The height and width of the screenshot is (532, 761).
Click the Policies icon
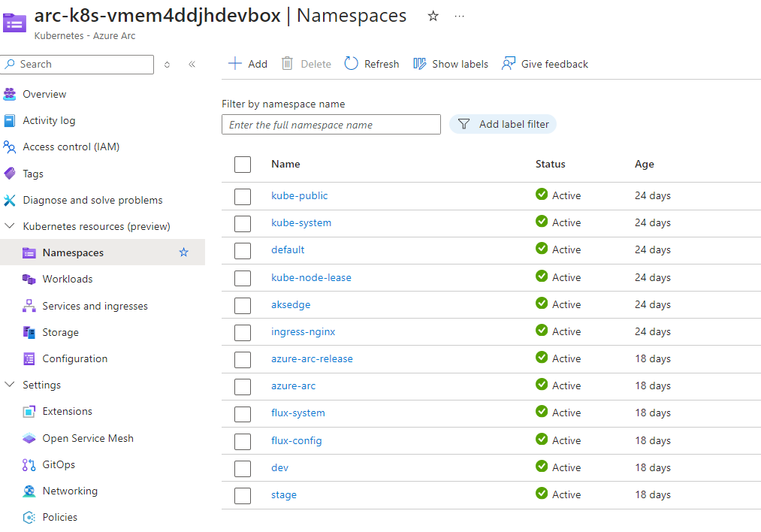(x=29, y=518)
